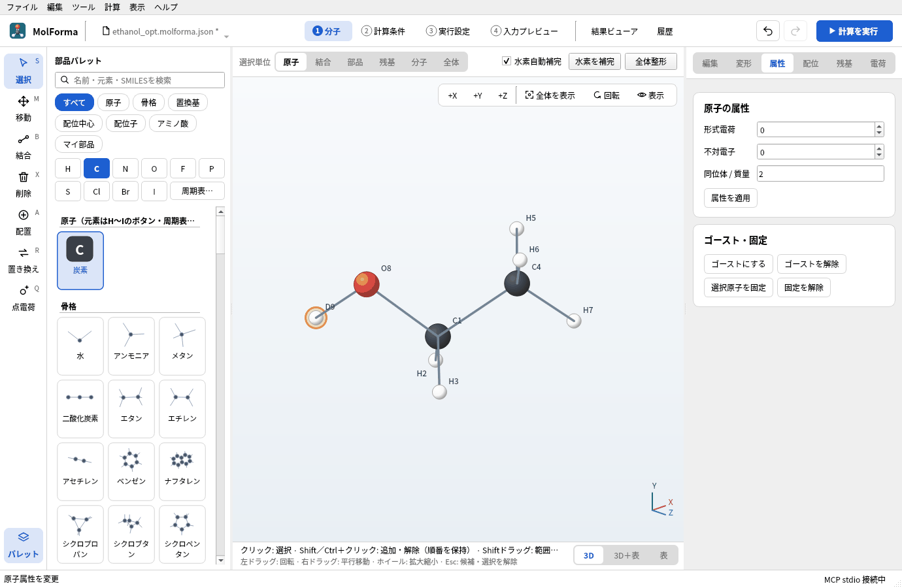Insert the エチレン skeleton
The height and width of the screenshot is (588, 902).
pyautogui.click(x=182, y=409)
